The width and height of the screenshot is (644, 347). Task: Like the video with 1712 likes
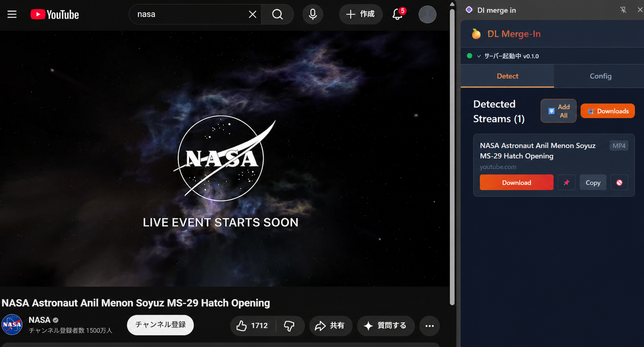252,326
